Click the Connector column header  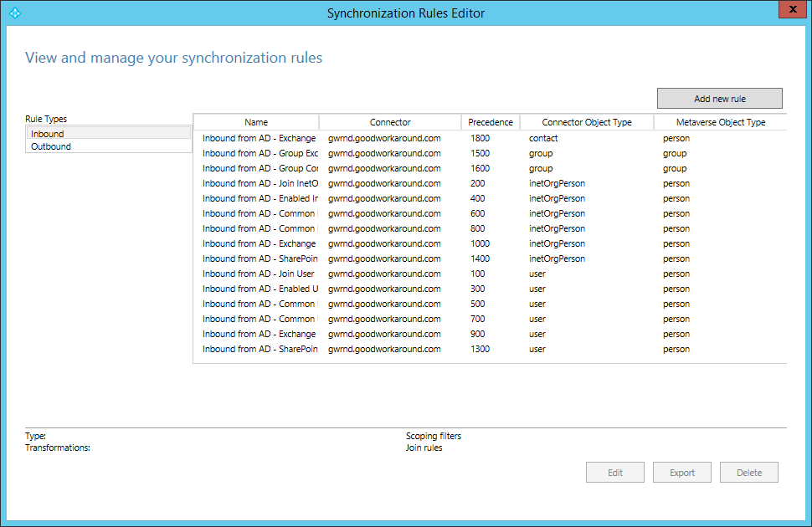pos(390,122)
